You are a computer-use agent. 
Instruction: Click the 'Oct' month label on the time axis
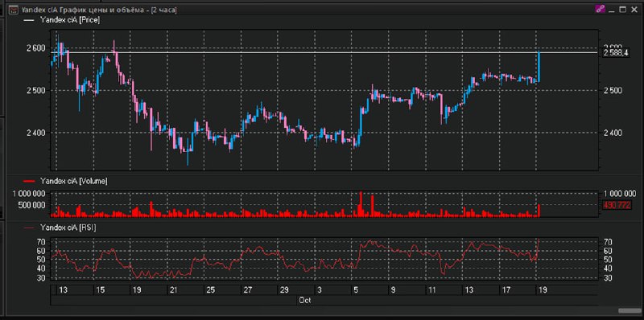pyautogui.click(x=305, y=301)
